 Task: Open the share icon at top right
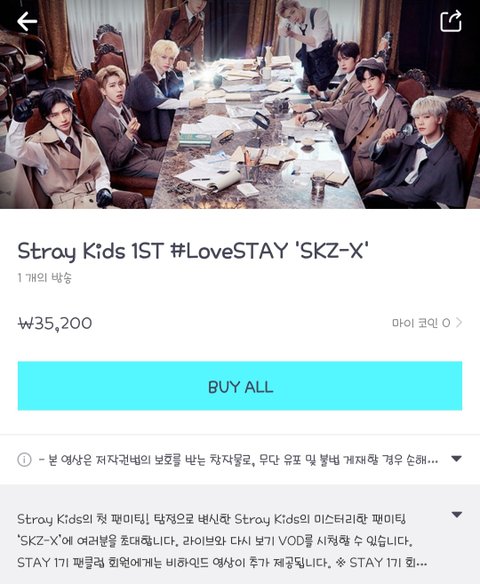coord(451,21)
